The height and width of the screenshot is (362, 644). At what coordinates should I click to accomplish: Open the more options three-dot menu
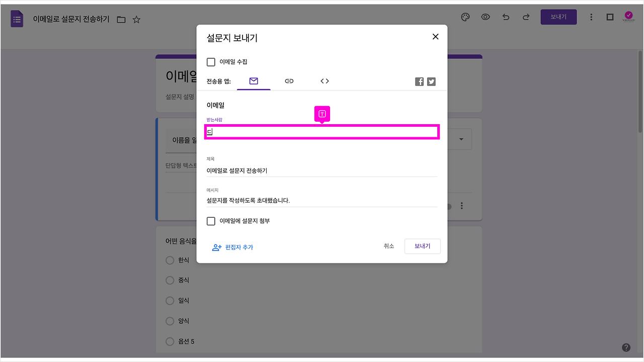click(591, 17)
